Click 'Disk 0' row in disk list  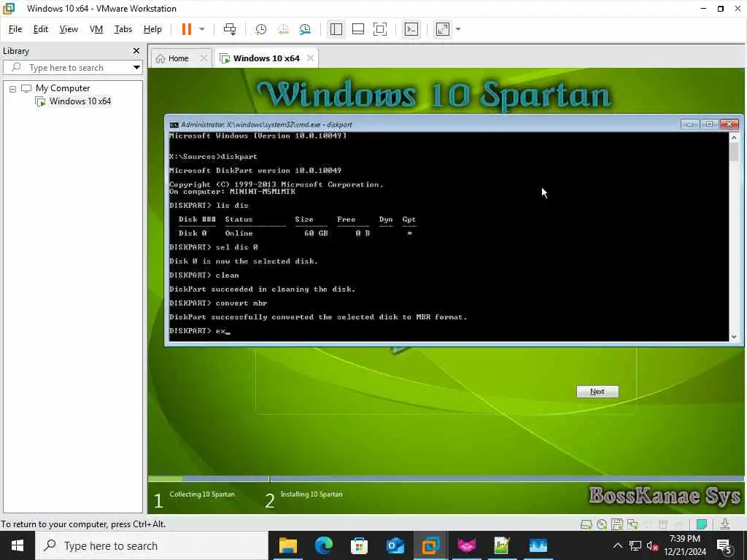[x=295, y=233]
